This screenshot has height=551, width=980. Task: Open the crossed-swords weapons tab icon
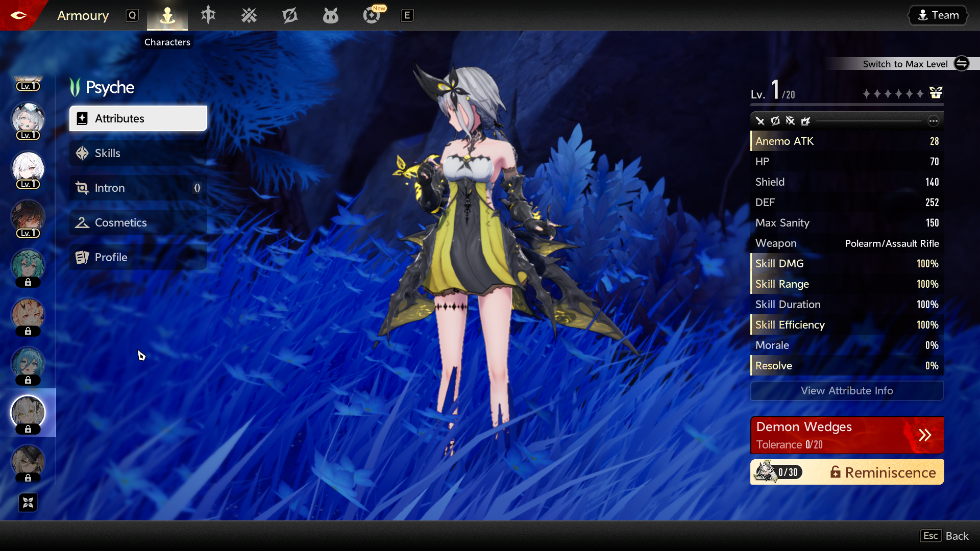(x=249, y=15)
